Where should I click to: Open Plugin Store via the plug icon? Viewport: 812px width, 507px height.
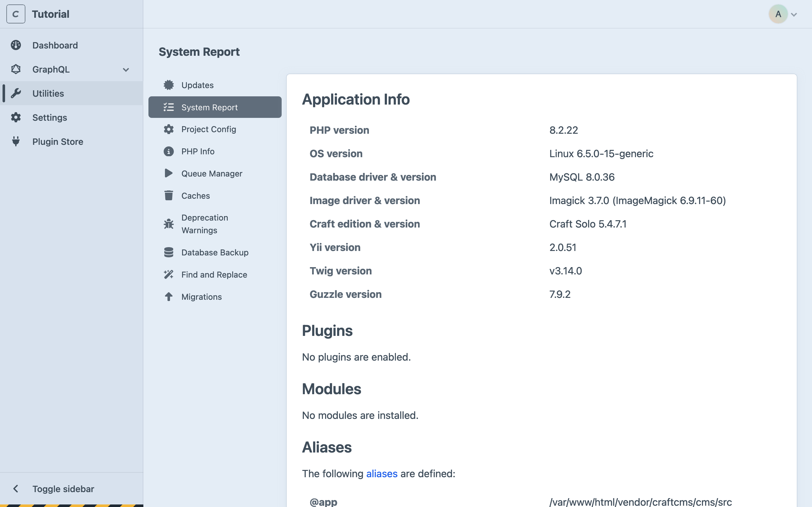tap(16, 142)
